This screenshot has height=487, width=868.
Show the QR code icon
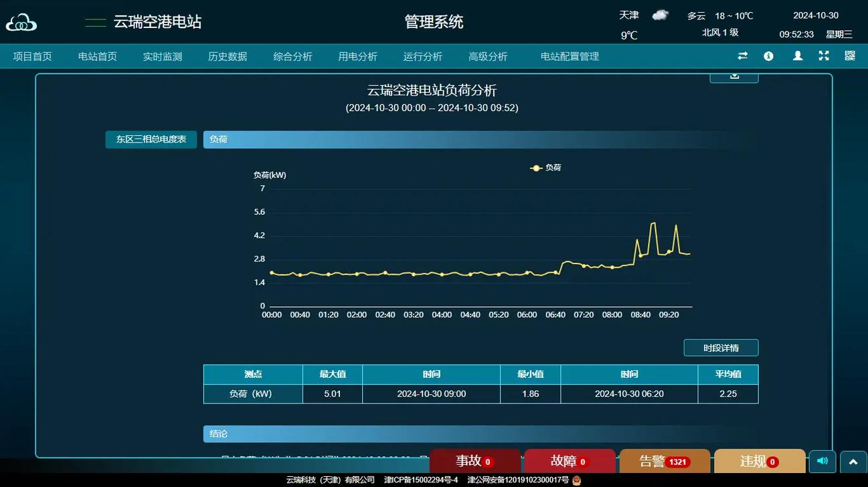point(849,56)
